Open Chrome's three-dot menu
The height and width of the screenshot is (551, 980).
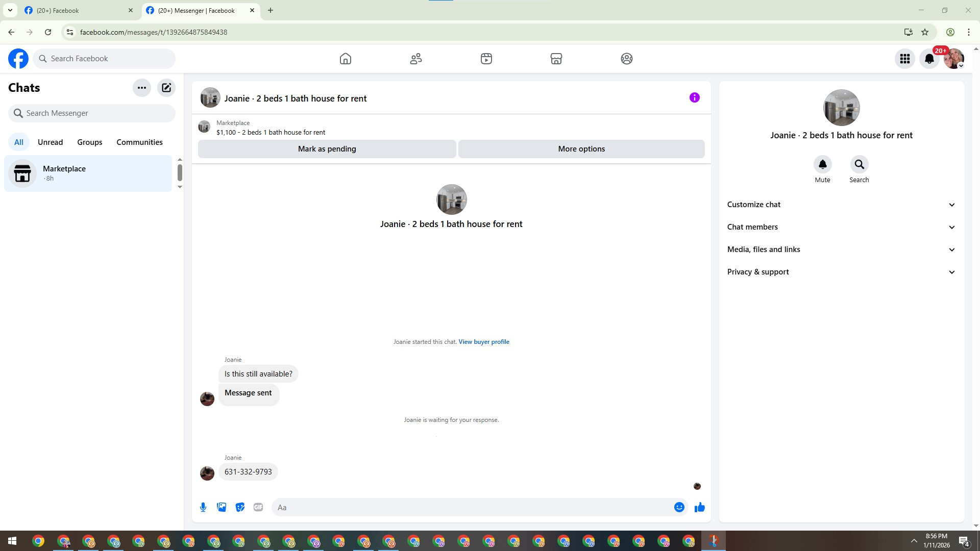[x=969, y=32]
